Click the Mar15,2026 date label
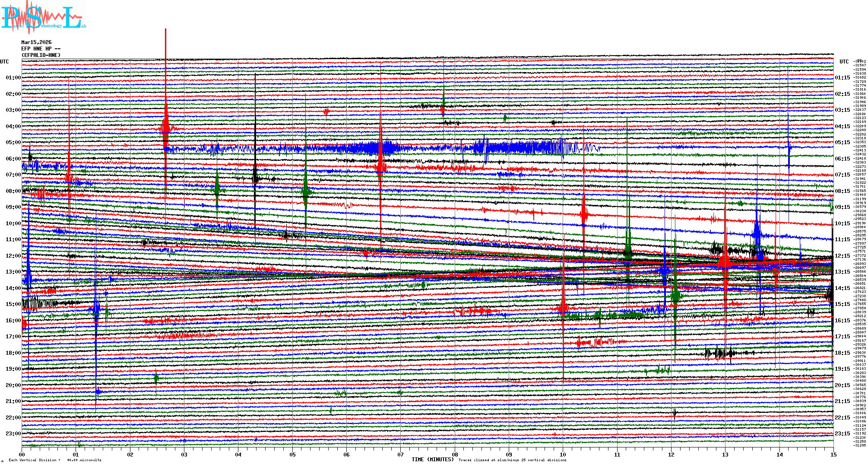The width and height of the screenshot is (868, 466). (x=36, y=42)
